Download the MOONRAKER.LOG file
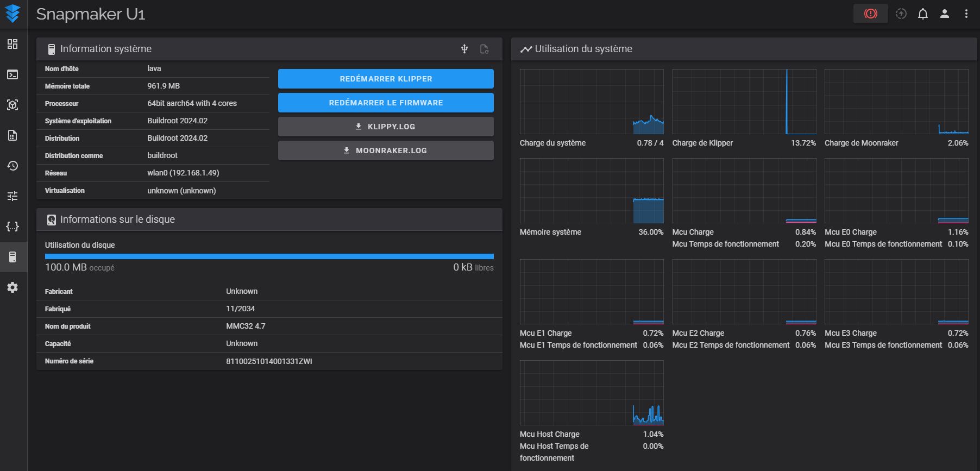Image resolution: width=980 pixels, height=471 pixels. click(386, 150)
